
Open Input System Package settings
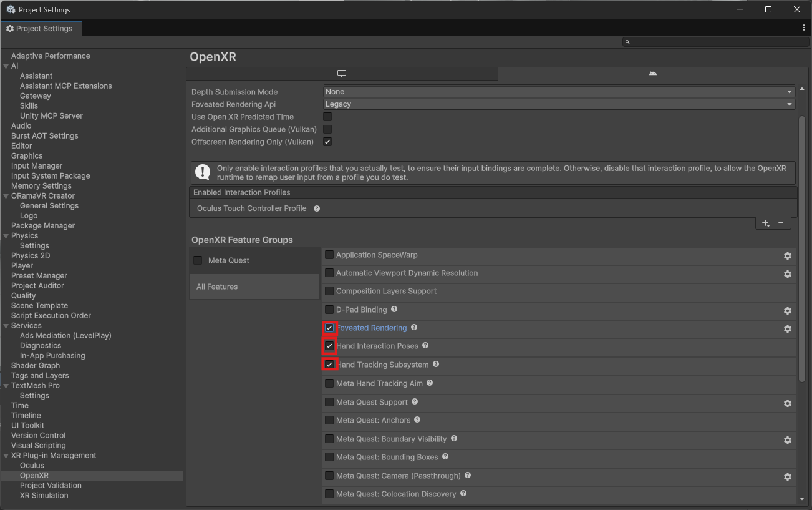pyautogui.click(x=51, y=175)
